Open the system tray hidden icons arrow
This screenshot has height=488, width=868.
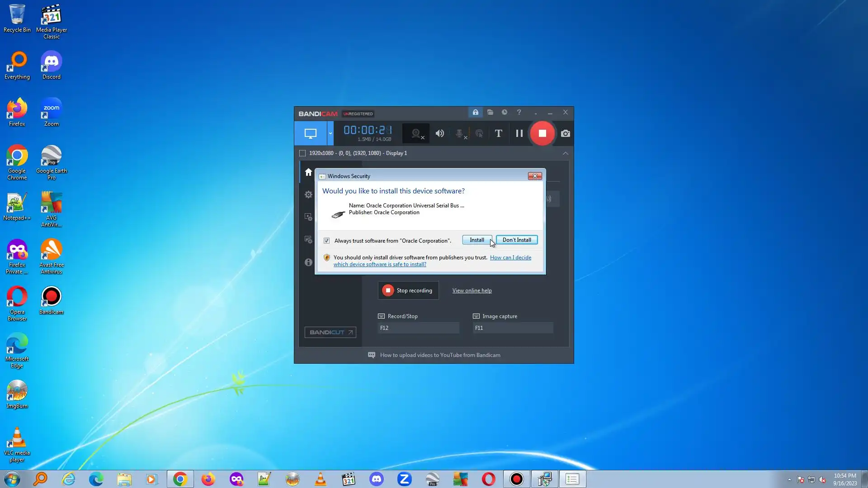(x=789, y=479)
